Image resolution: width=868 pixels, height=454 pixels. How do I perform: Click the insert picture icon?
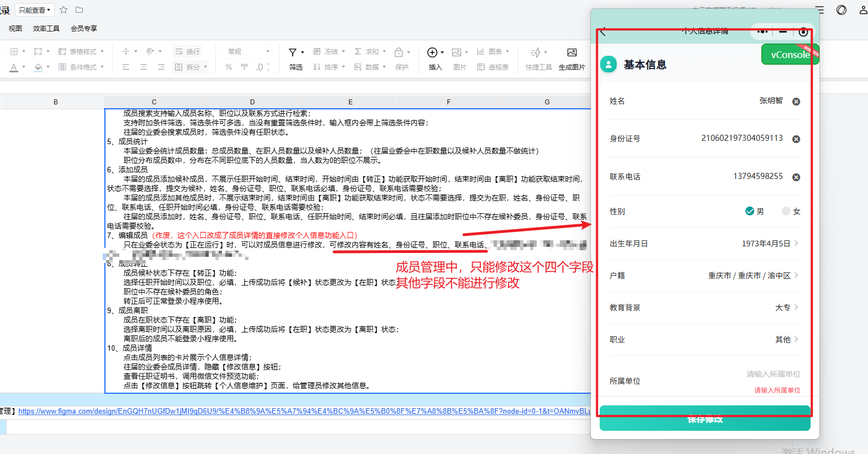[x=457, y=52]
